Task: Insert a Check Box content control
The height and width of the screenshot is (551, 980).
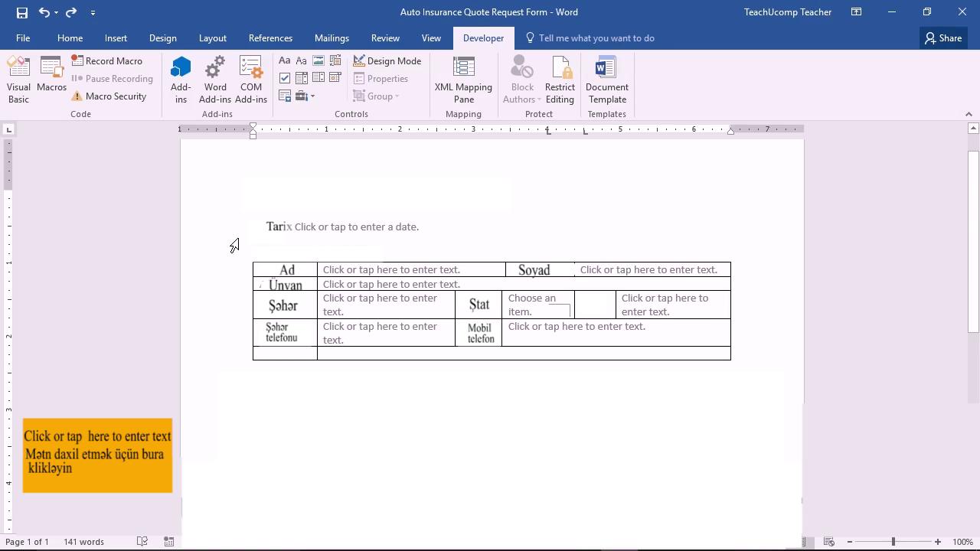Action: (285, 78)
